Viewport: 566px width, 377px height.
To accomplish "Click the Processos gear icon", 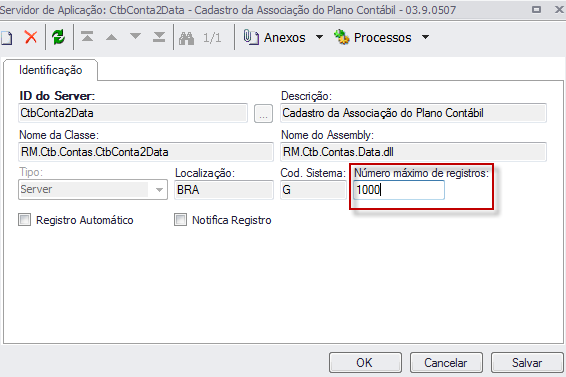I will pyautogui.click(x=341, y=37).
